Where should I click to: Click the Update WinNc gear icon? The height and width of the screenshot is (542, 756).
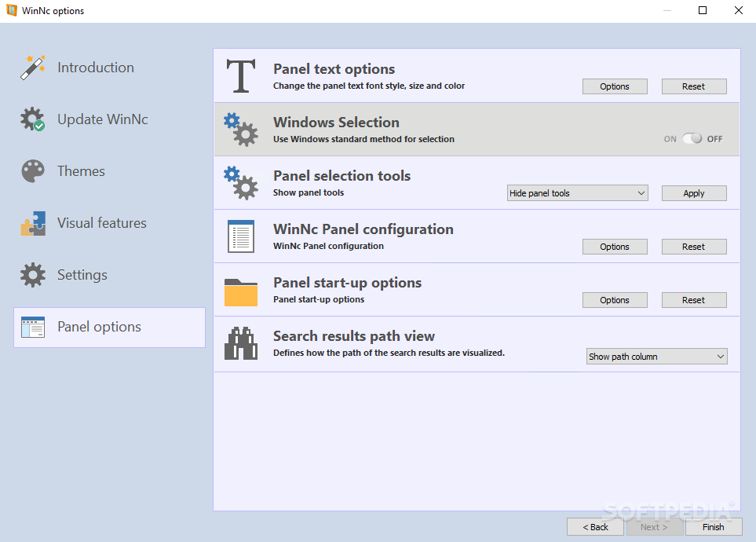click(33, 119)
